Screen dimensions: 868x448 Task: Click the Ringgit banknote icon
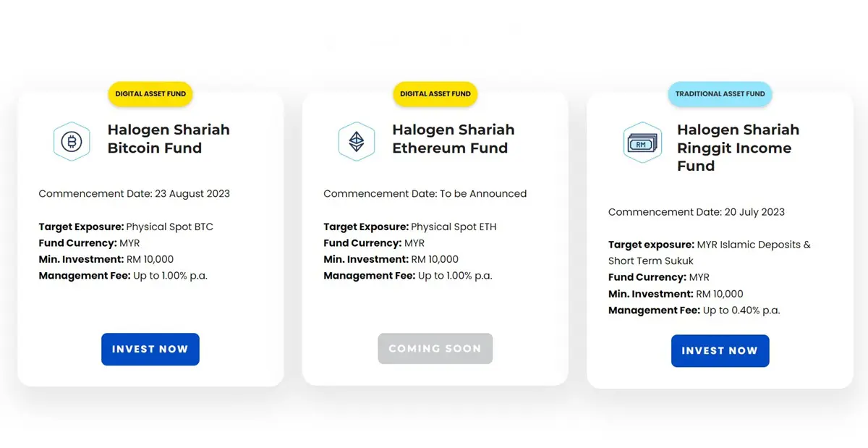(x=642, y=143)
